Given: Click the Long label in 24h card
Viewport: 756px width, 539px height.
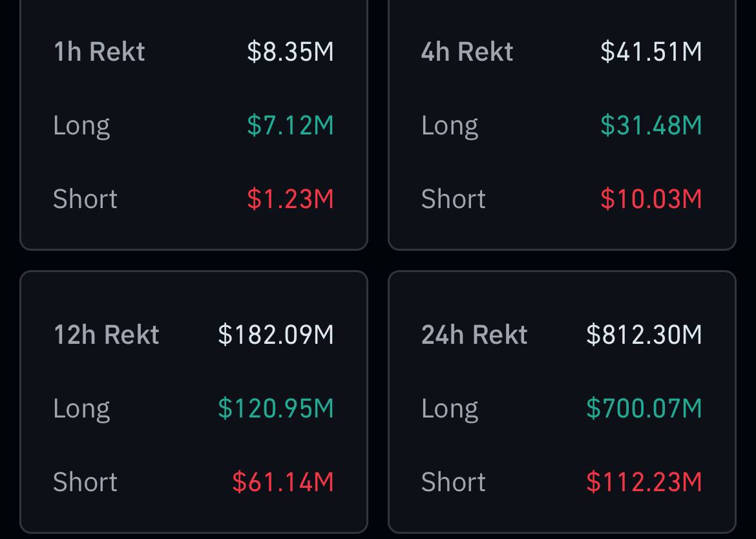Looking at the screenshot, I should 450,410.
